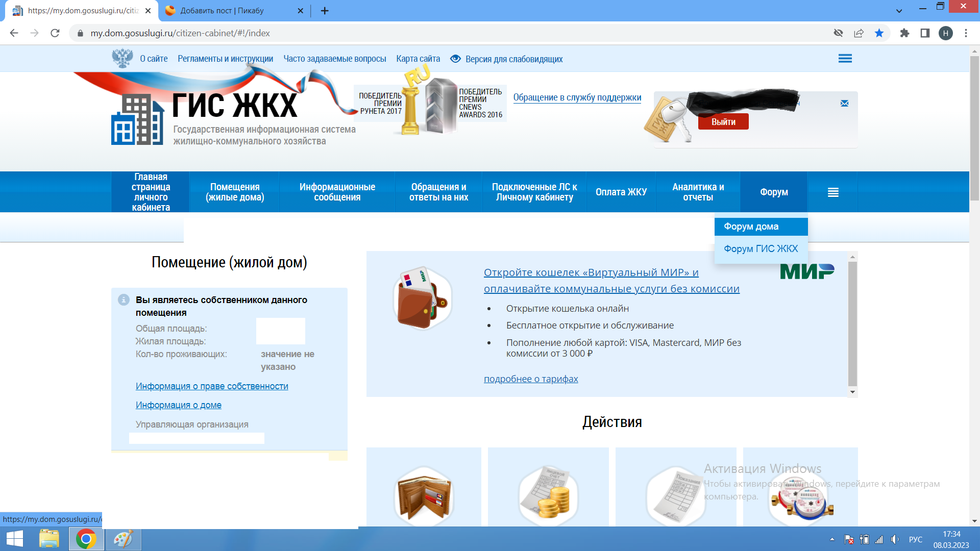The height and width of the screenshot is (551, 980).
Task: Open File Explorer from the taskbar
Action: coord(50,539)
